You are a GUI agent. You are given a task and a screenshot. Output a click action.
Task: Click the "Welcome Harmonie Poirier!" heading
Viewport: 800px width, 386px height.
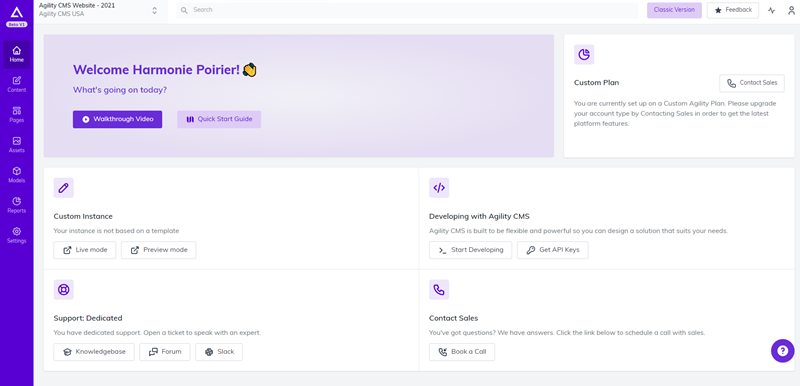coord(165,70)
